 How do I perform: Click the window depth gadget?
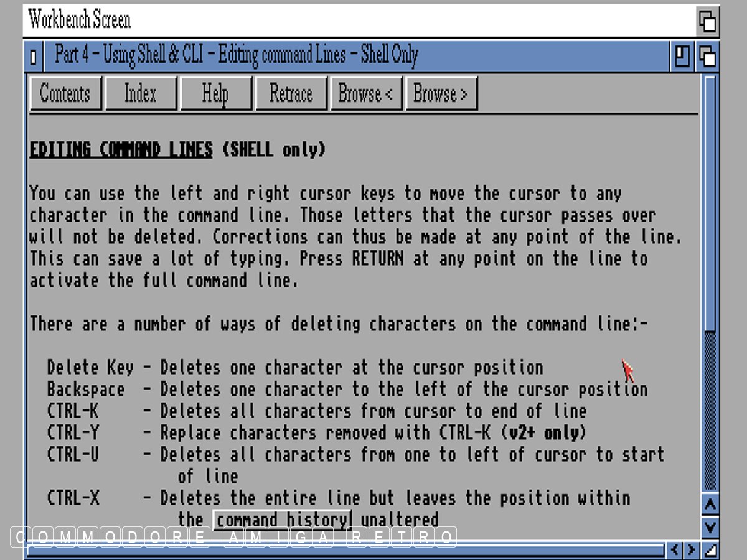[x=708, y=57]
